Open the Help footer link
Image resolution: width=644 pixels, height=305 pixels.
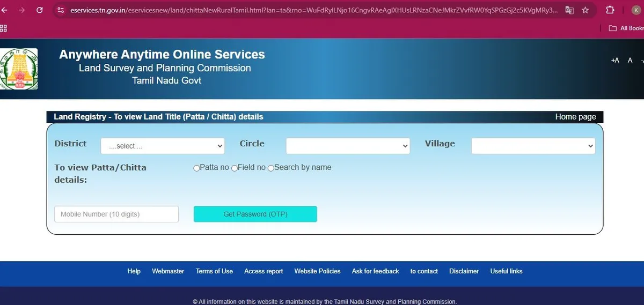(x=134, y=271)
